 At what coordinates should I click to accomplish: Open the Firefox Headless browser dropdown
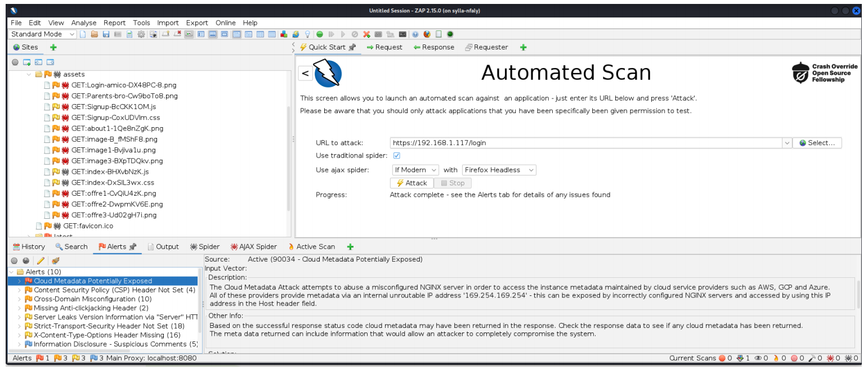499,170
